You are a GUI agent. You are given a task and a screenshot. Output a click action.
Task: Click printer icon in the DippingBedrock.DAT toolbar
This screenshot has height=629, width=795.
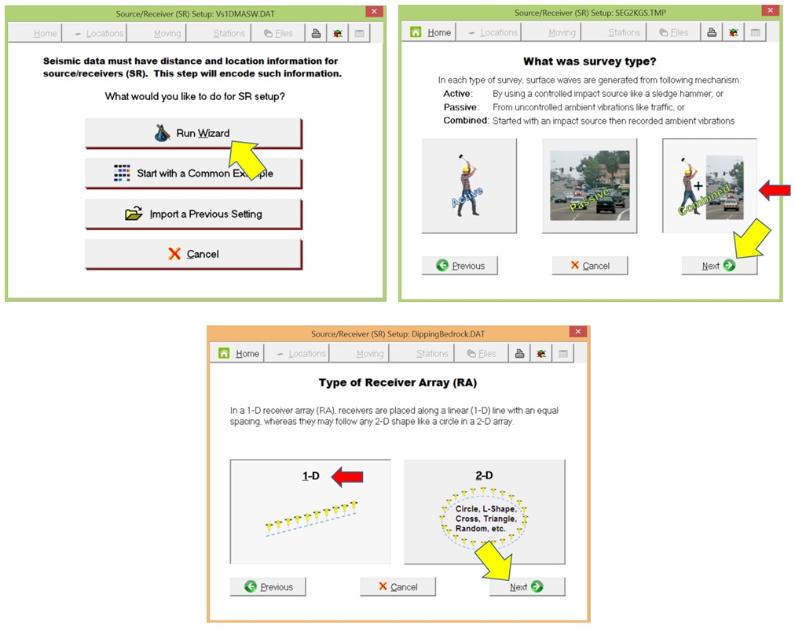coord(520,353)
